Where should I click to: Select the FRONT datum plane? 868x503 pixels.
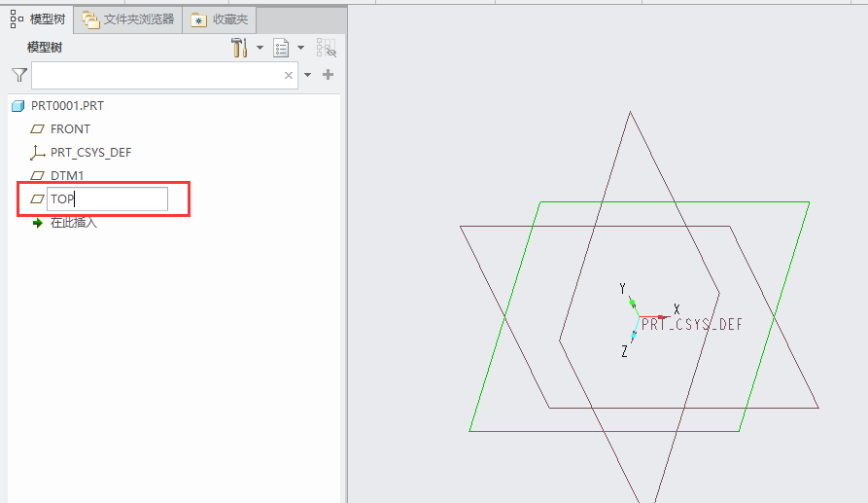tap(70, 129)
